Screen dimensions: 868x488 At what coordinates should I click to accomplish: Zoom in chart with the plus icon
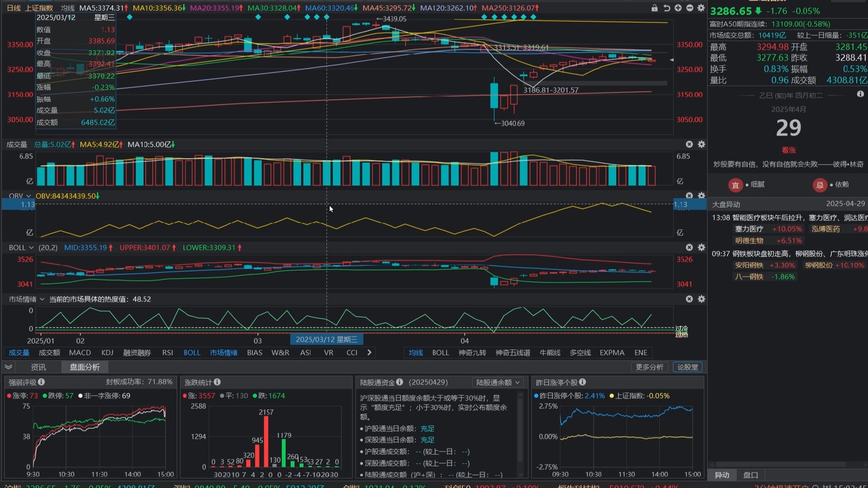point(678,8)
